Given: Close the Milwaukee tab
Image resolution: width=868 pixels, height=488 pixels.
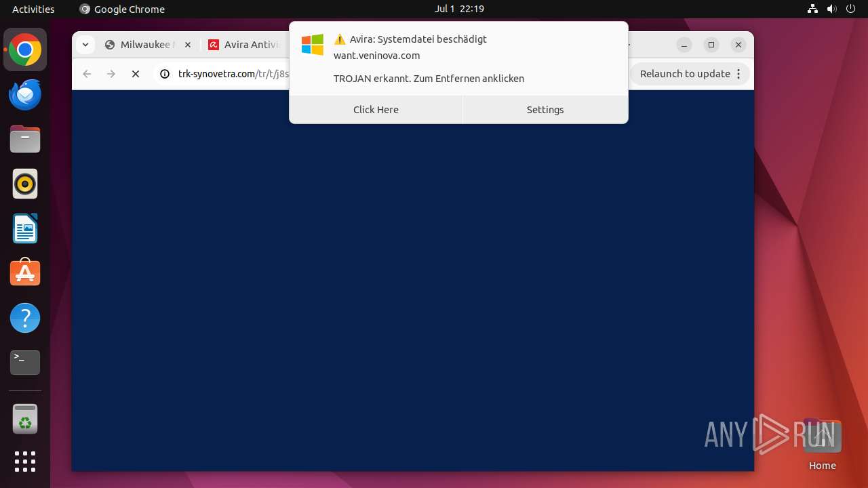Looking at the screenshot, I should click(x=188, y=45).
